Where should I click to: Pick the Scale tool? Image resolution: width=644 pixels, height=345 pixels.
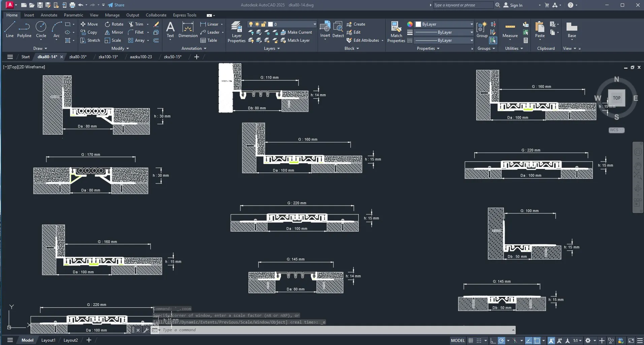coord(113,40)
